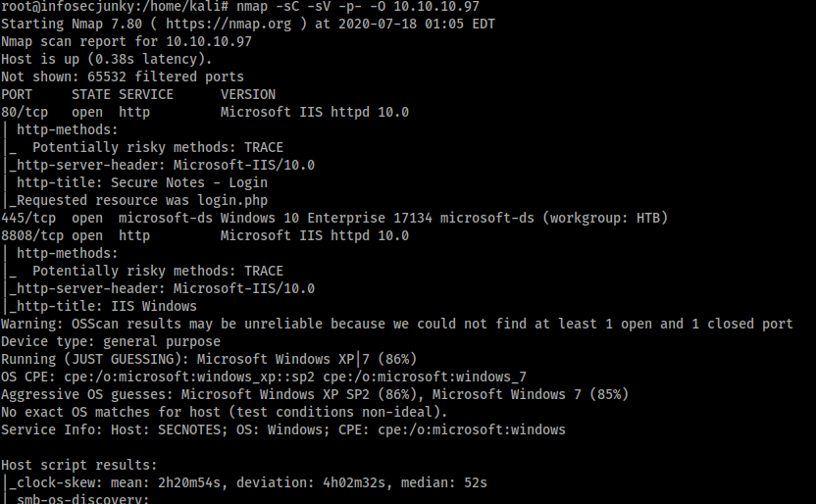816x504 pixels.
Task: Click 'Secure Notes - Login' title text
Action: pos(189,183)
